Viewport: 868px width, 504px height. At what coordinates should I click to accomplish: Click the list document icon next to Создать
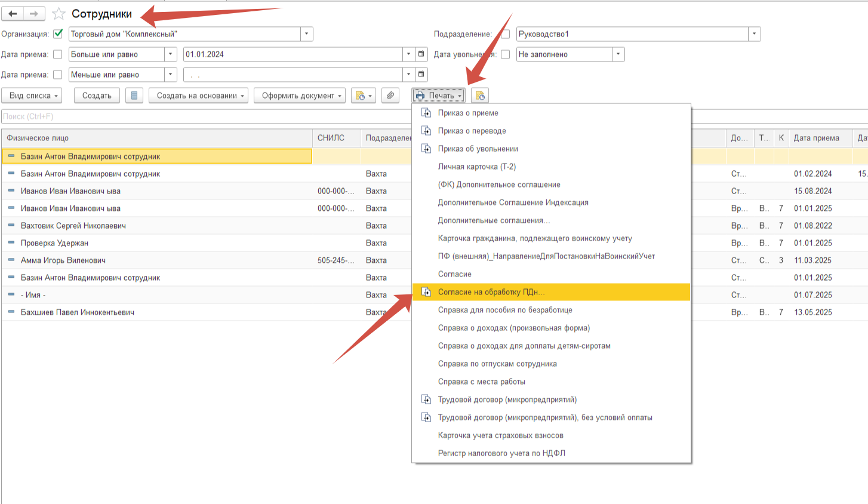pyautogui.click(x=134, y=96)
